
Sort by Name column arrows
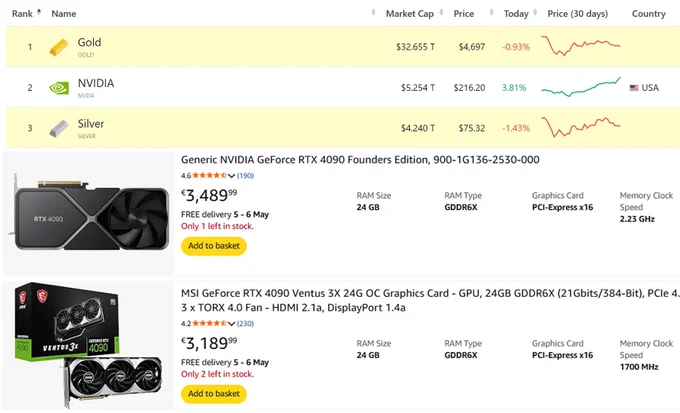tap(373, 12)
